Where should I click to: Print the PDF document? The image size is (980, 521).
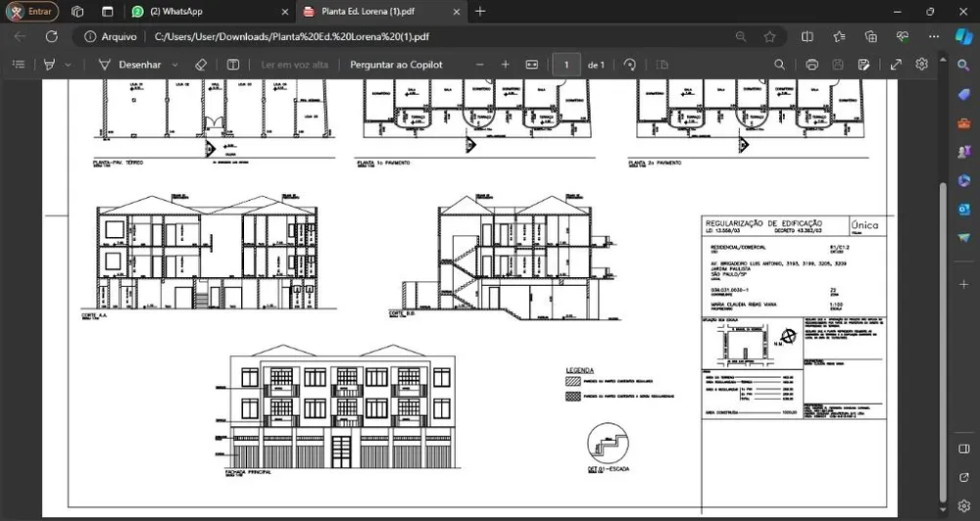pos(811,65)
